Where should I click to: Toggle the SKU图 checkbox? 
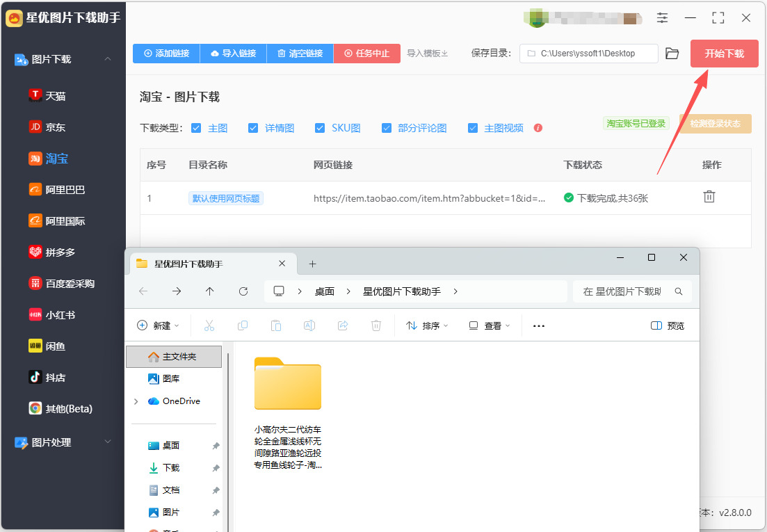[x=320, y=128]
